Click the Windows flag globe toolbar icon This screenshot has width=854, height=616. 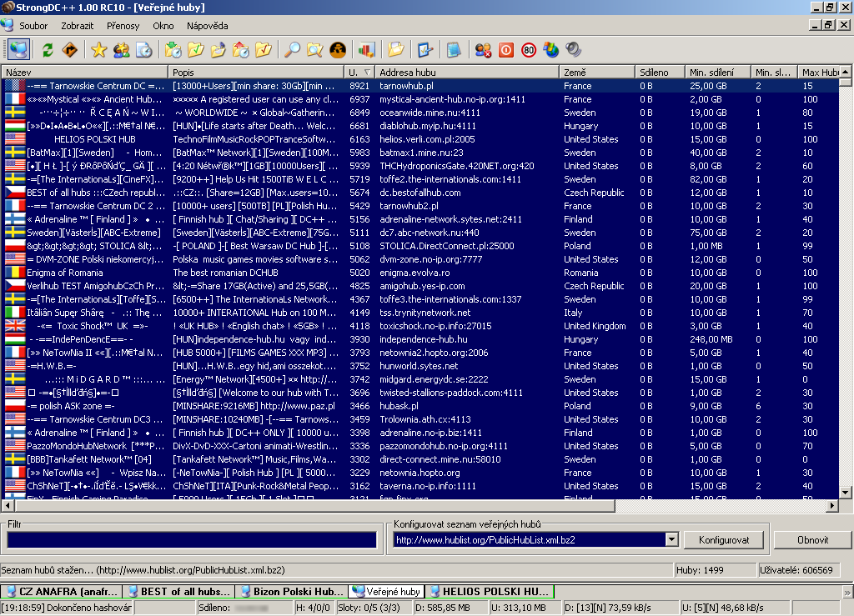(x=550, y=50)
